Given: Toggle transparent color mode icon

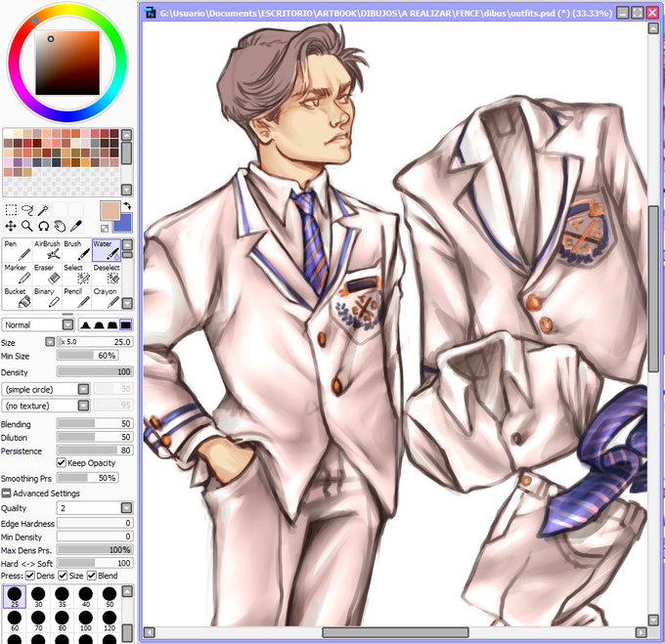Looking at the screenshot, I should coord(105,229).
